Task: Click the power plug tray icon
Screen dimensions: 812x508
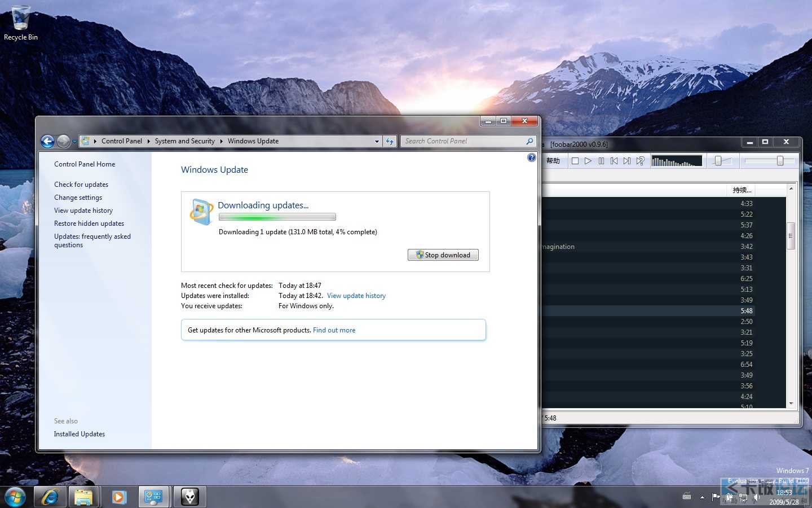Action: pyautogui.click(x=730, y=497)
